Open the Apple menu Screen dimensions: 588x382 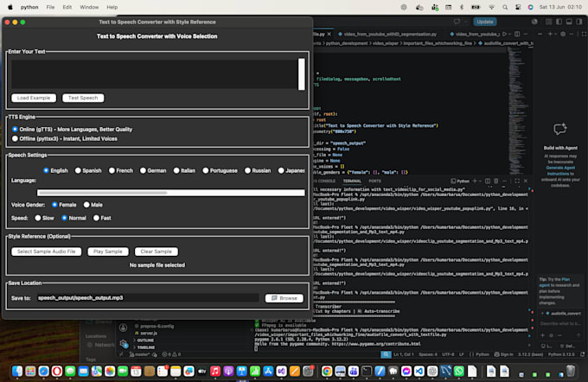[10, 7]
